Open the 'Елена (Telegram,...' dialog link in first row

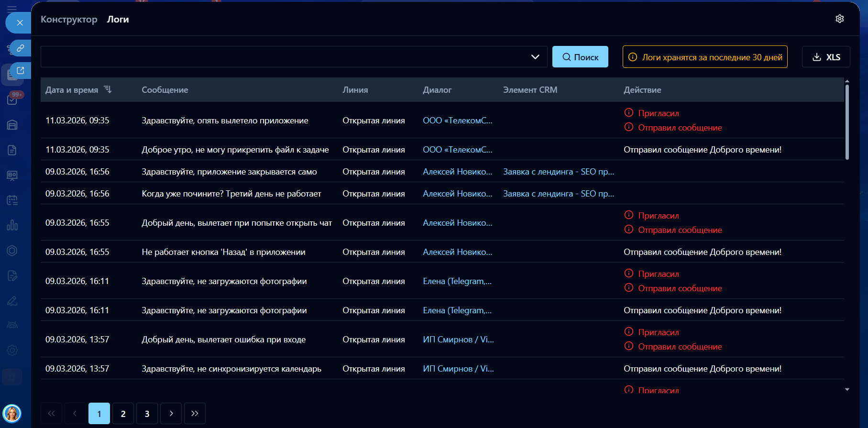[x=457, y=281]
